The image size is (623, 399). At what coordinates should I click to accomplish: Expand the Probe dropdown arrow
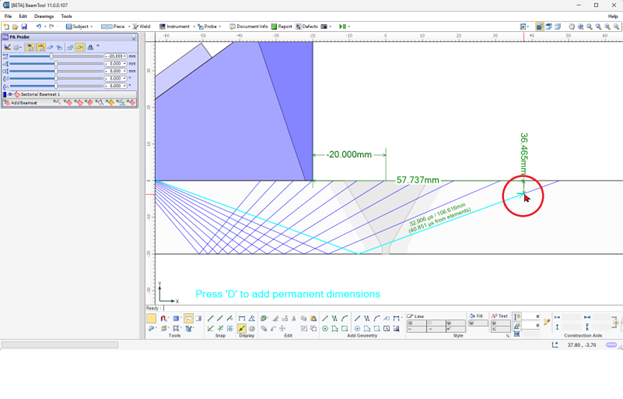[x=220, y=27]
